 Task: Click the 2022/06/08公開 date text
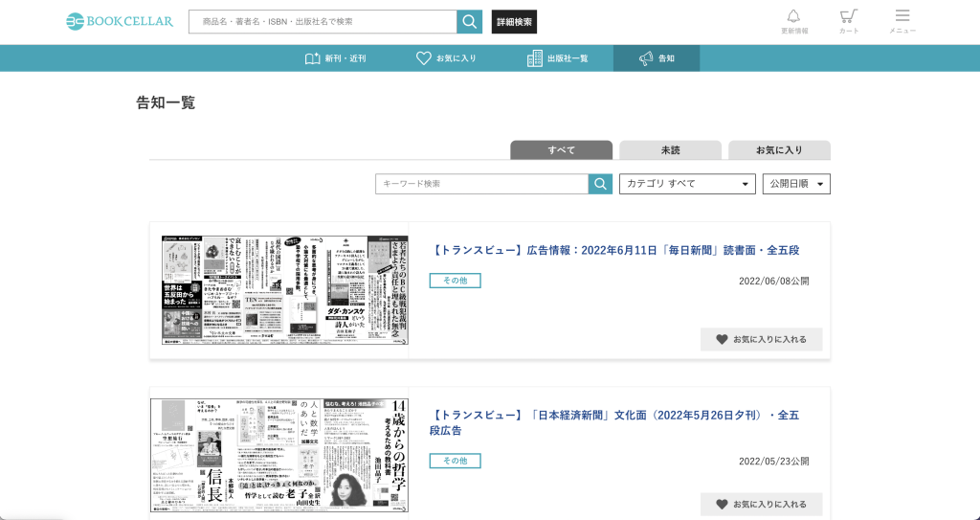tap(773, 281)
